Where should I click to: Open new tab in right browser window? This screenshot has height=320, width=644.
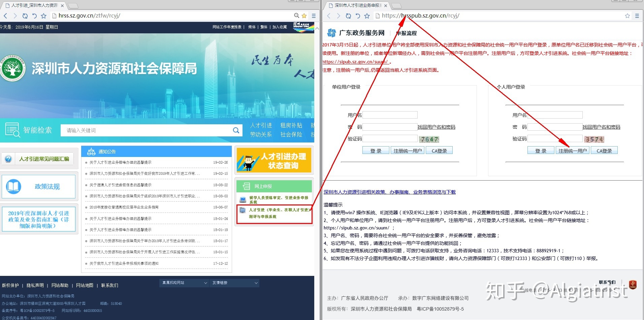tap(396, 5)
